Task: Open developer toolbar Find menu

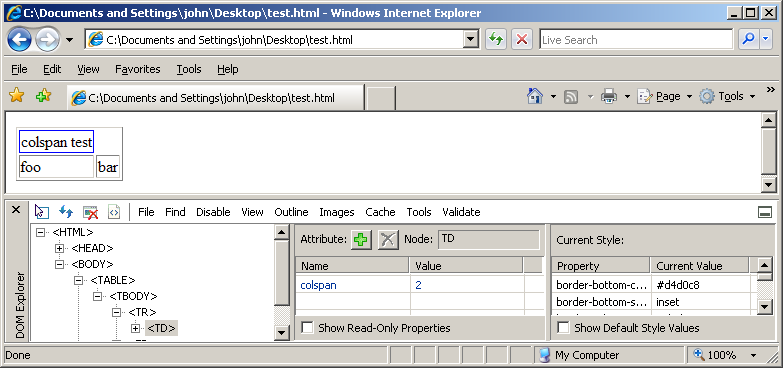Action: 175,212
